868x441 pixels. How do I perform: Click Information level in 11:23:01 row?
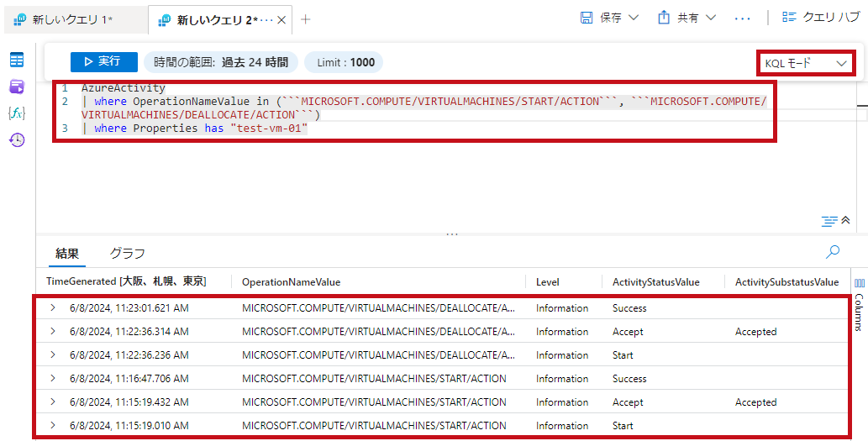[562, 308]
